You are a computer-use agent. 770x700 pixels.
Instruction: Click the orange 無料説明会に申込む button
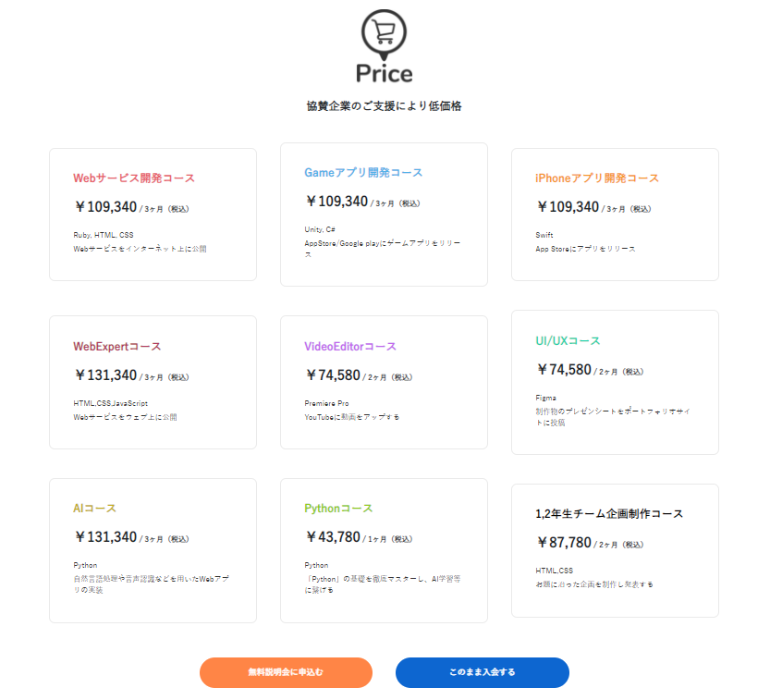click(x=286, y=672)
